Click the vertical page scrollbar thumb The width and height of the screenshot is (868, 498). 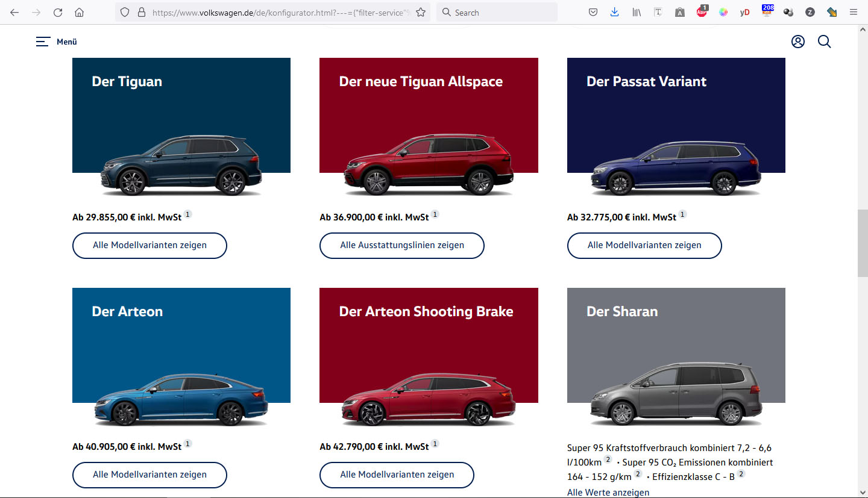click(863, 243)
